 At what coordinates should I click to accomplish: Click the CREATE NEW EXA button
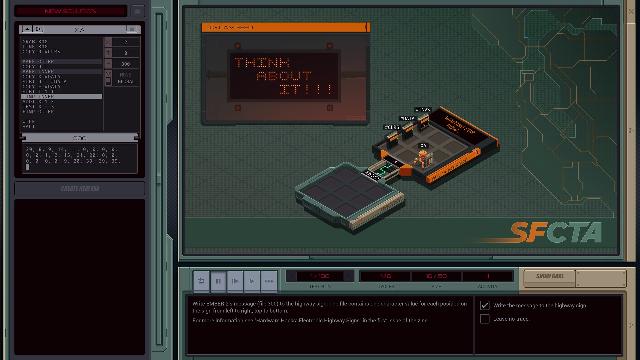[80, 189]
